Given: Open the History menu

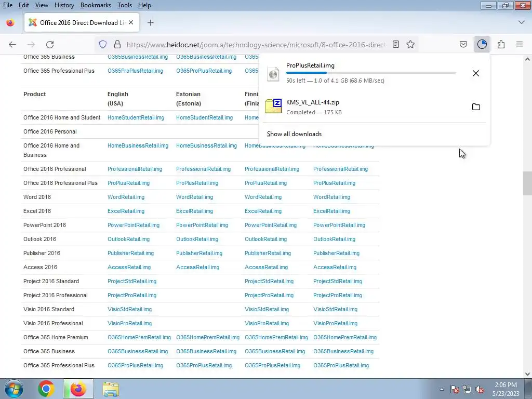Looking at the screenshot, I should (x=64, y=5).
